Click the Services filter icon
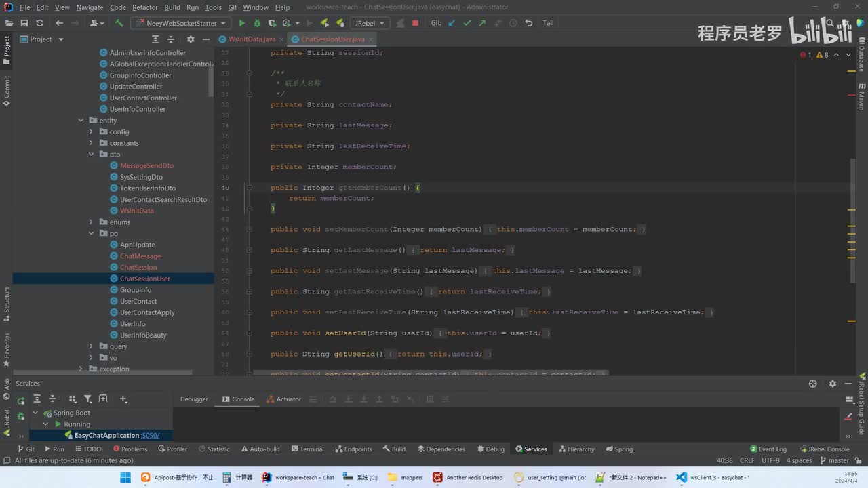This screenshot has width=868, height=488. (x=87, y=399)
